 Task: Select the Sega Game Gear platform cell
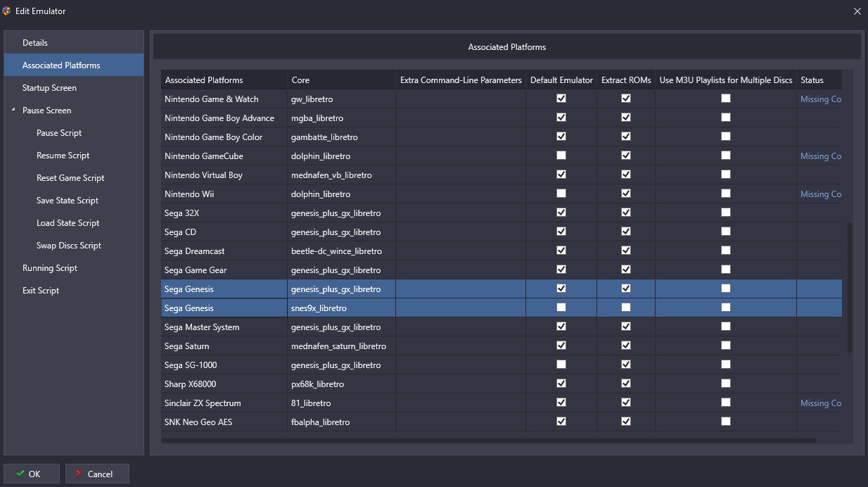[224, 270]
